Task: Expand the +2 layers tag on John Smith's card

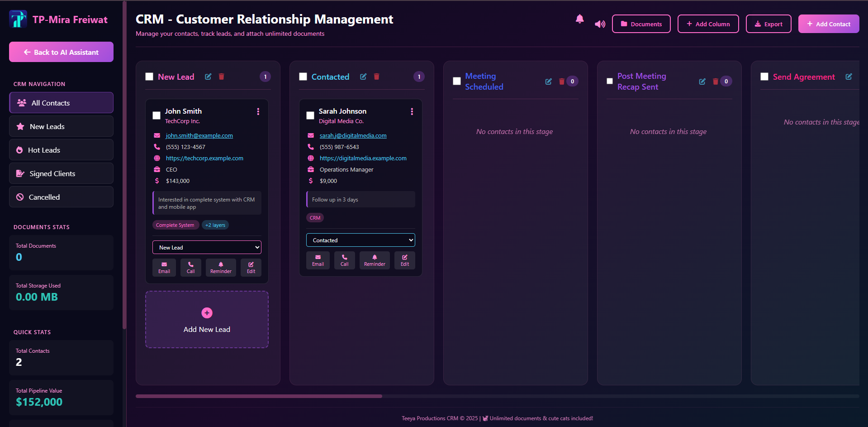Action: [215, 225]
